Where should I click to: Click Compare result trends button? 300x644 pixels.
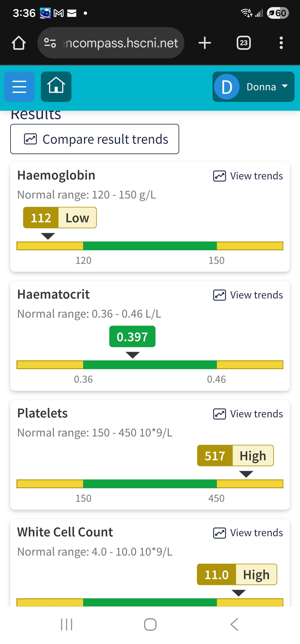coord(95,139)
